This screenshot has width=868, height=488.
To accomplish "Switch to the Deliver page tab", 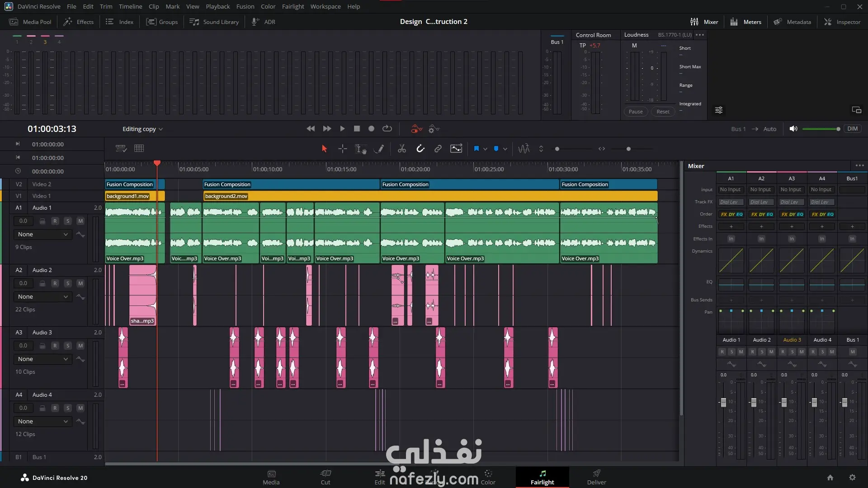I will [x=596, y=477].
